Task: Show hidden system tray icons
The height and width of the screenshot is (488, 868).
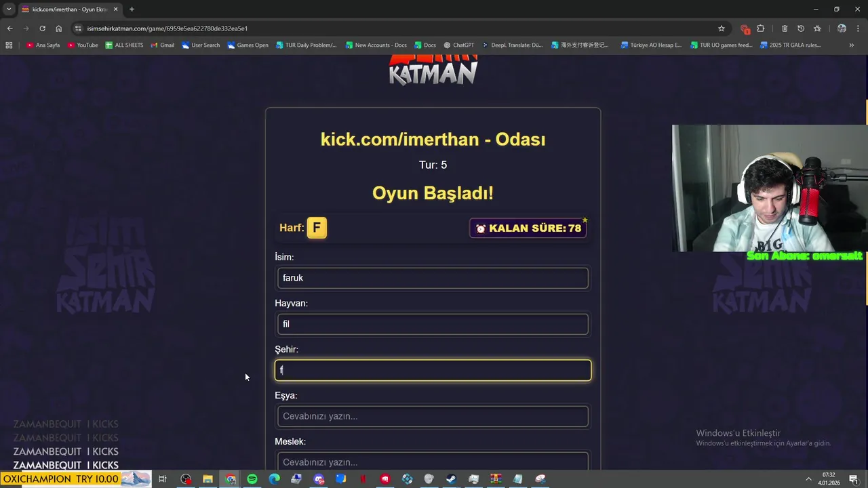Action: pos(808,479)
